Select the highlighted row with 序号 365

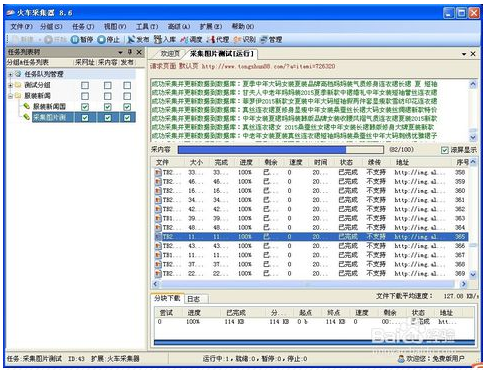(311, 237)
